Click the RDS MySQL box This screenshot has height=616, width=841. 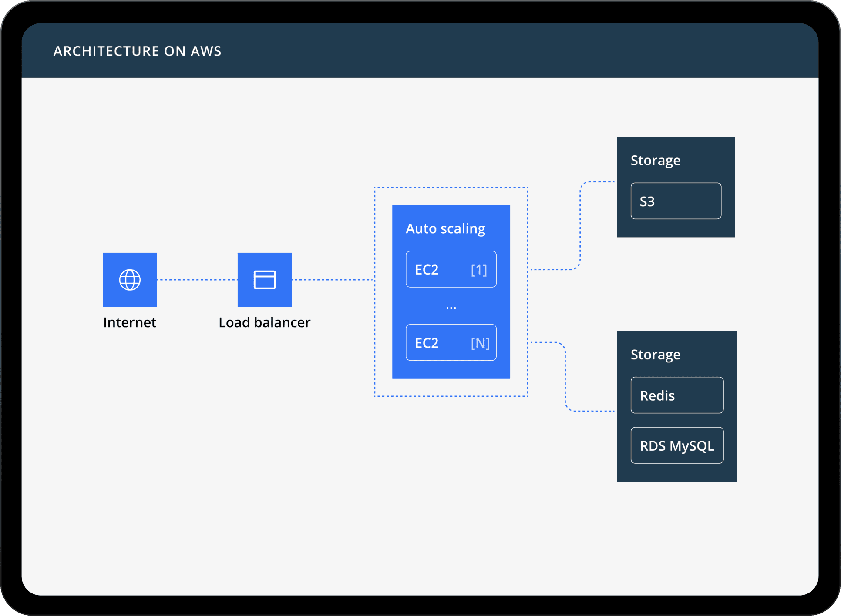coord(677,445)
